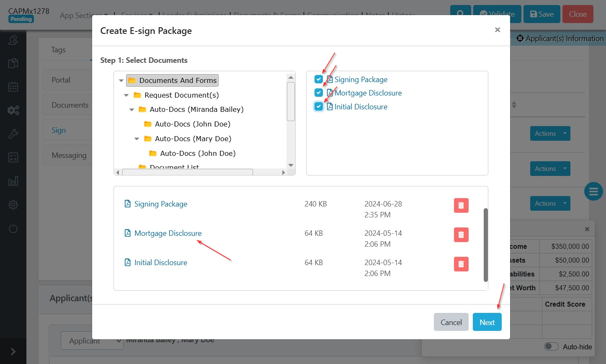Image resolution: width=606 pixels, height=364 pixels.
Task: Click the Auto-Docs (Mary Doe) folder icon
Action: pyautogui.click(x=148, y=139)
